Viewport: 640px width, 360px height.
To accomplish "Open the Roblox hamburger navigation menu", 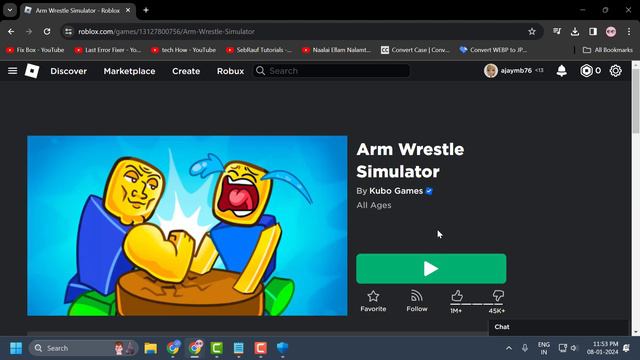I will [13, 71].
